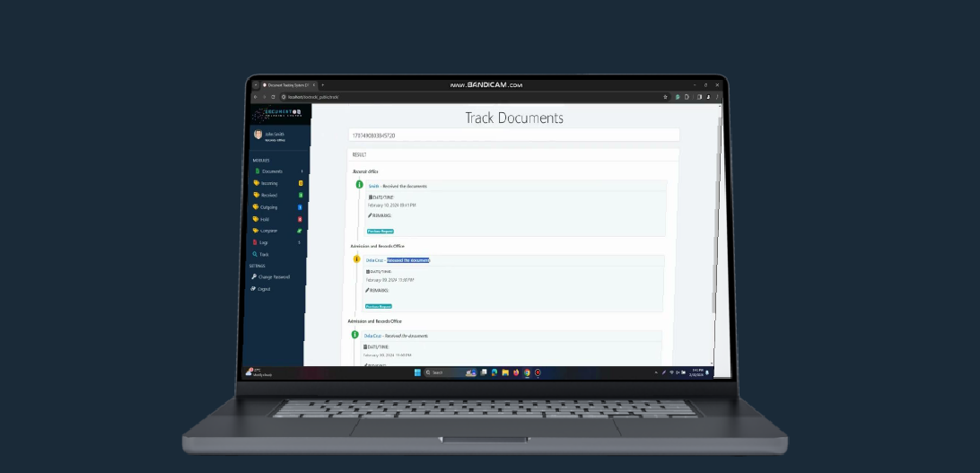
Task: Expand the Documents menu arrow
Action: (302, 171)
